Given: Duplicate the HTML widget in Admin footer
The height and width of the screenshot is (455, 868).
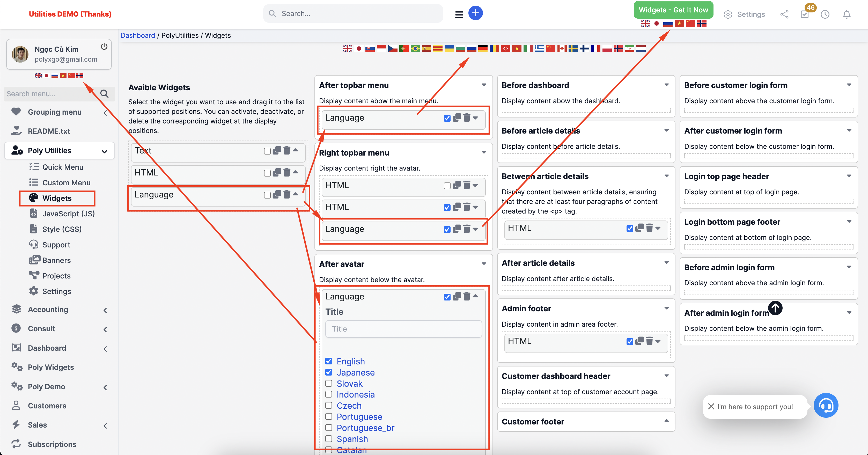Looking at the screenshot, I should 639,341.
